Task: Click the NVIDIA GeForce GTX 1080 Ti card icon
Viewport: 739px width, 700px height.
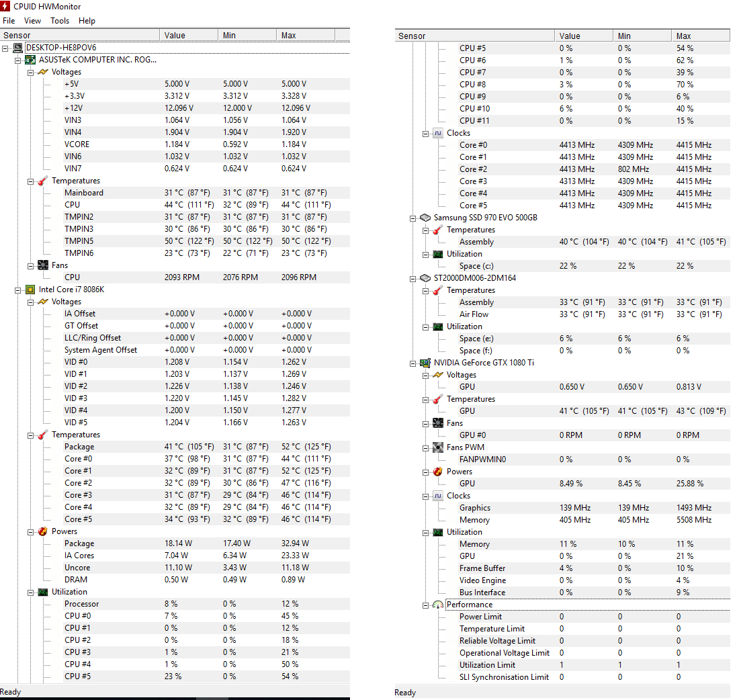Action: 425,363
